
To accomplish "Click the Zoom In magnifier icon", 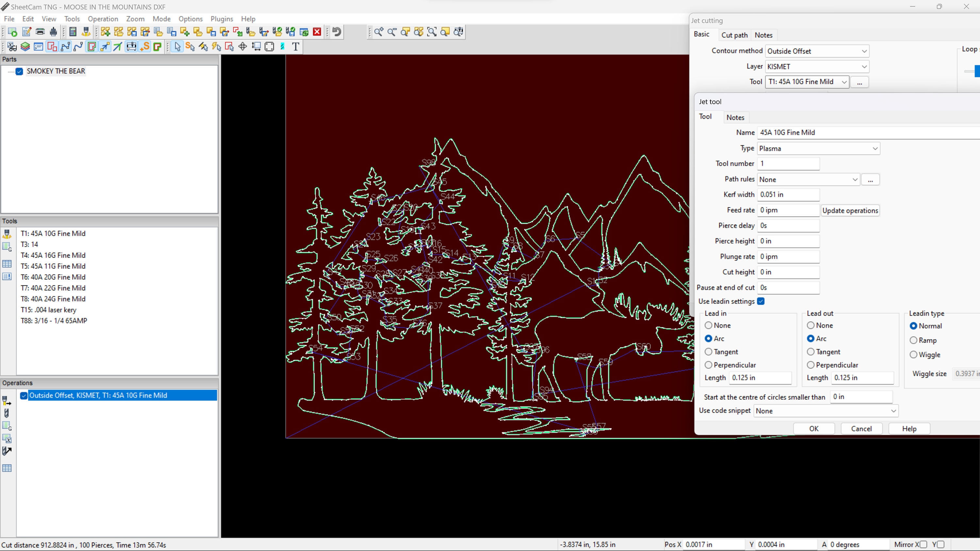I will pyautogui.click(x=378, y=32).
